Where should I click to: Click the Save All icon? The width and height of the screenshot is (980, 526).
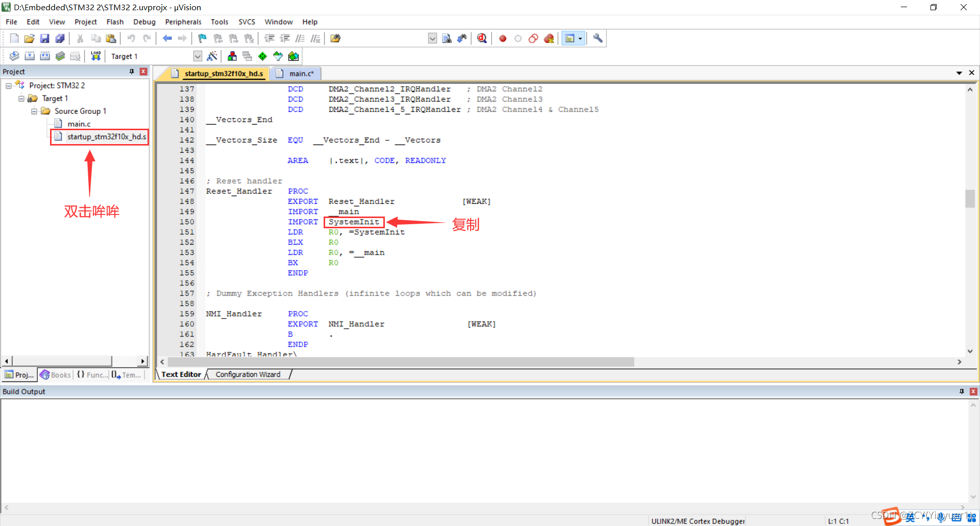[x=60, y=38]
